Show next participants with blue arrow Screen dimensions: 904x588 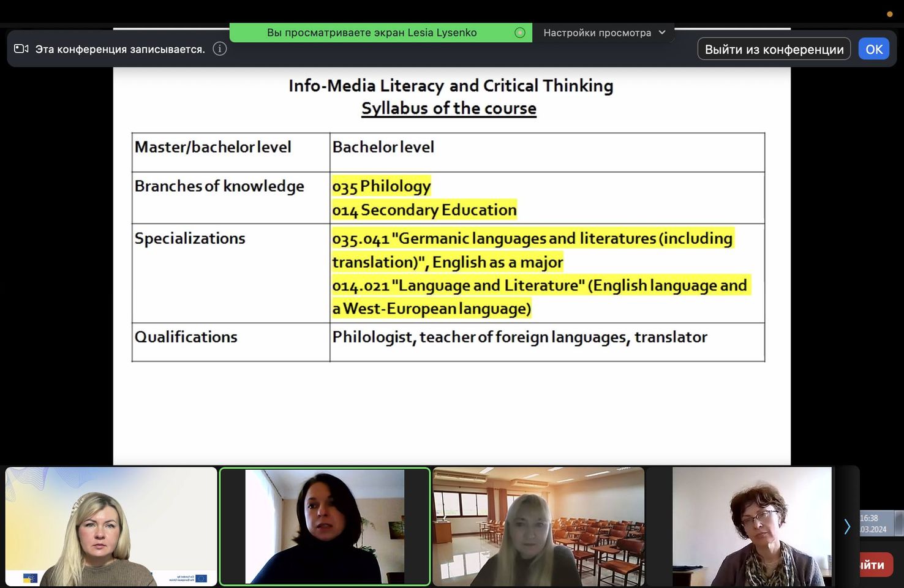pyautogui.click(x=847, y=527)
